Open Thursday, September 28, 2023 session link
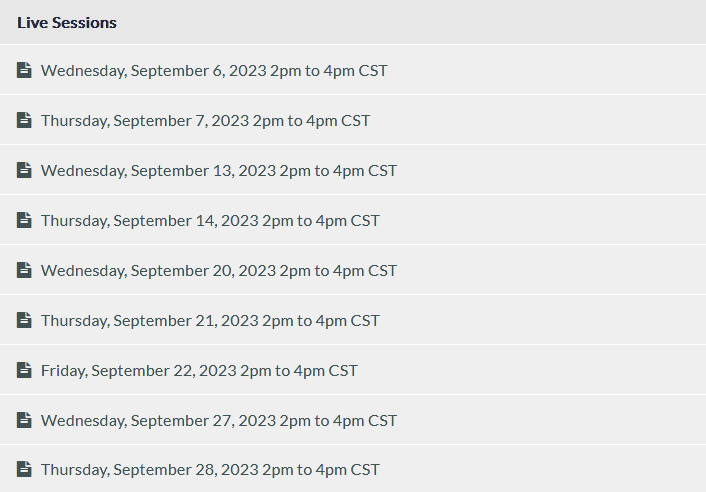706x492 pixels. coord(210,469)
